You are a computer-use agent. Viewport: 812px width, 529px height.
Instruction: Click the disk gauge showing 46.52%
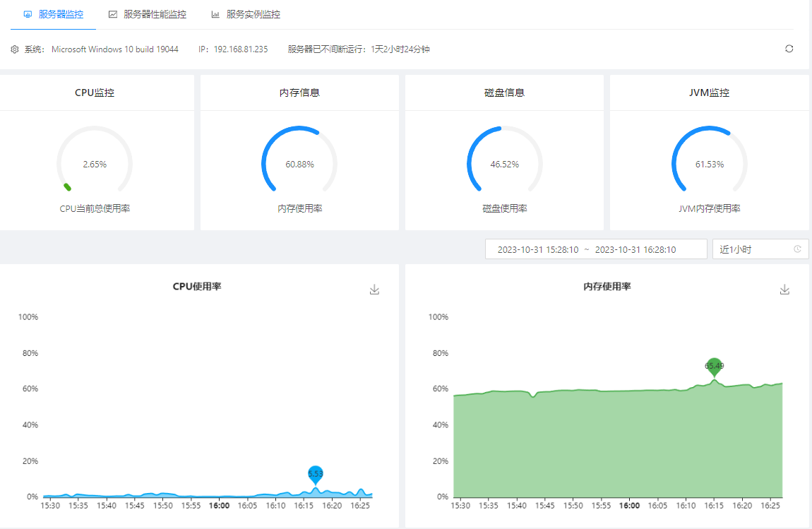click(x=504, y=164)
